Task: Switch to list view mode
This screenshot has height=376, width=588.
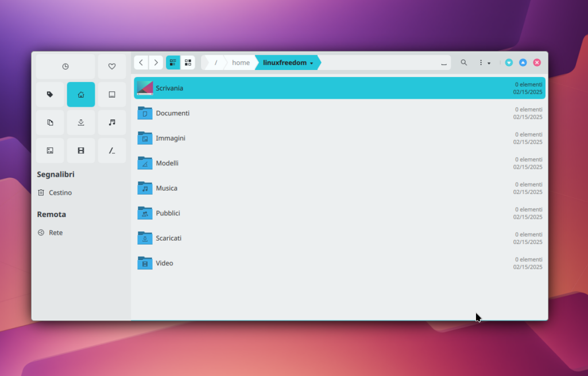Action: point(173,63)
